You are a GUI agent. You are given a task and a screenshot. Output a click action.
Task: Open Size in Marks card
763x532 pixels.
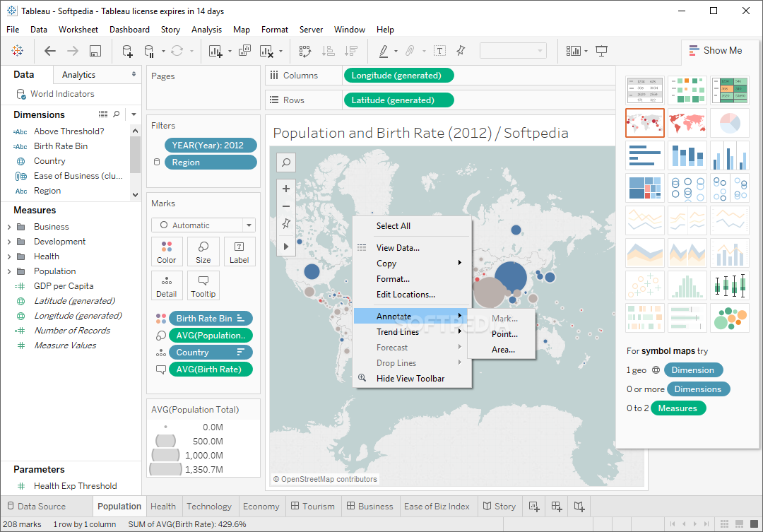point(203,251)
